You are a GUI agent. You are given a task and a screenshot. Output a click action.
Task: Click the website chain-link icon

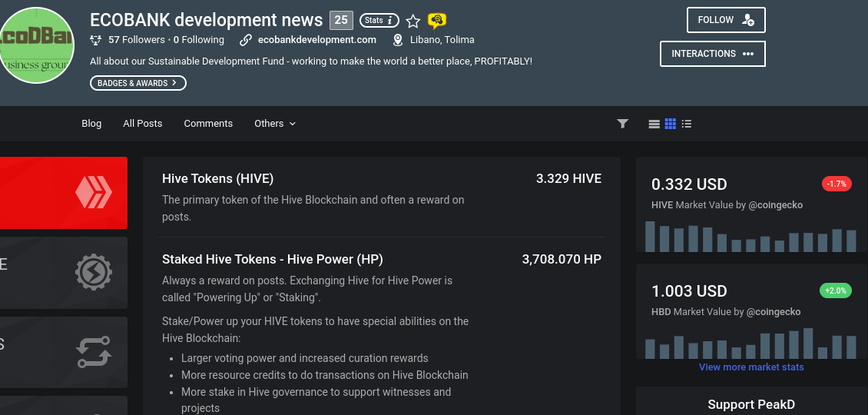click(x=246, y=40)
